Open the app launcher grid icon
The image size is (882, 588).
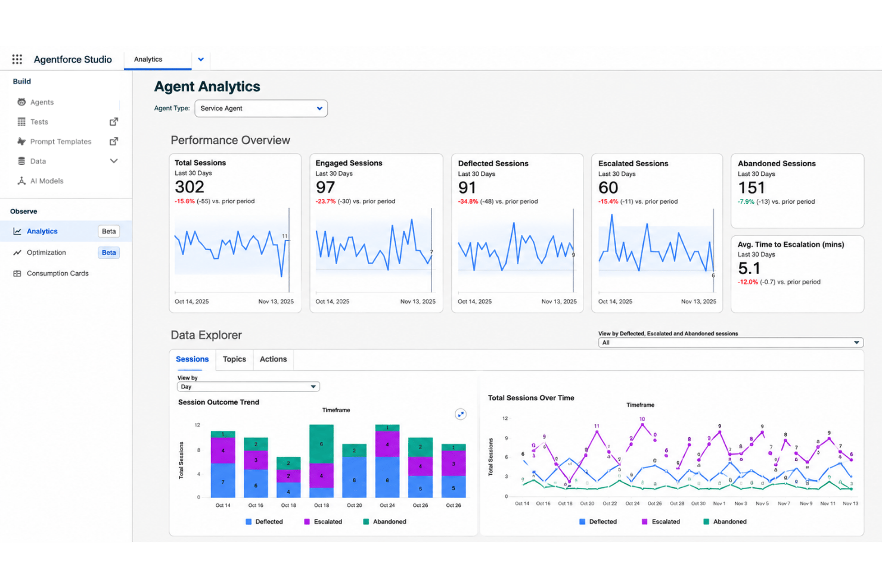click(17, 59)
